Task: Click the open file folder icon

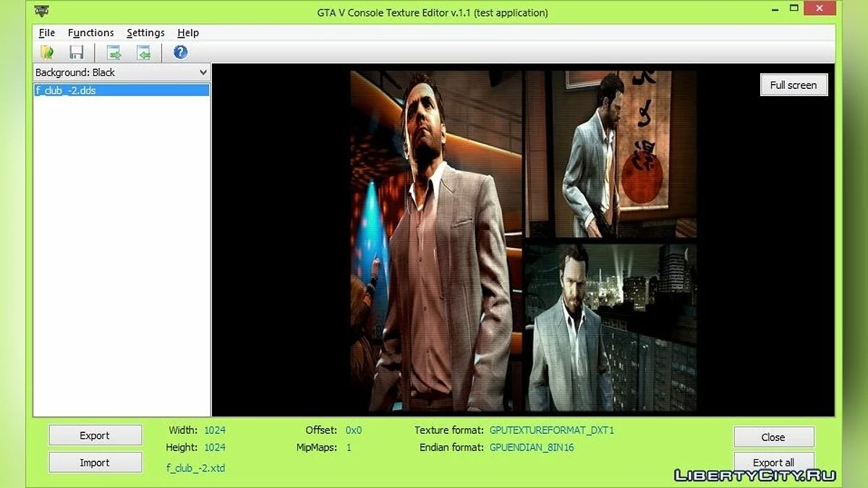Action: 48,52
